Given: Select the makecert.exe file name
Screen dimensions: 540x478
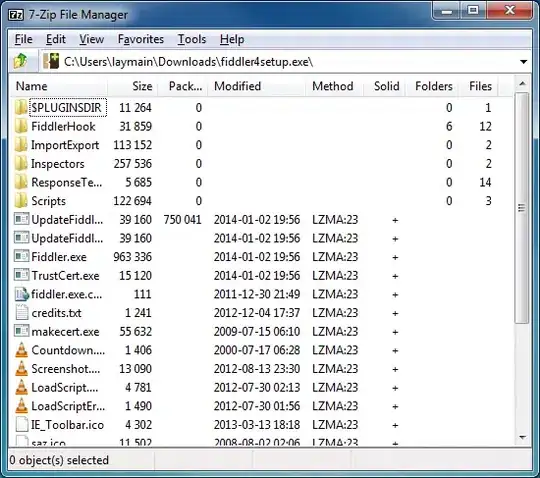Looking at the screenshot, I should click(x=65, y=331).
